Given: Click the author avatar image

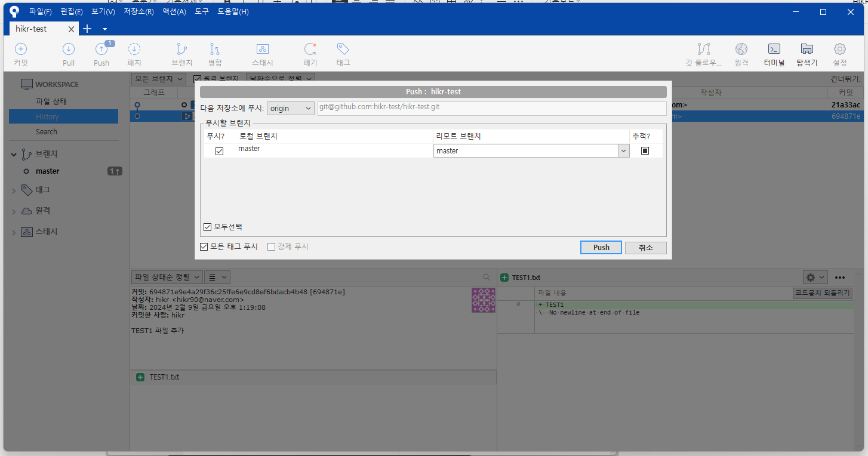Looking at the screenshot, I should coord(484,300).
